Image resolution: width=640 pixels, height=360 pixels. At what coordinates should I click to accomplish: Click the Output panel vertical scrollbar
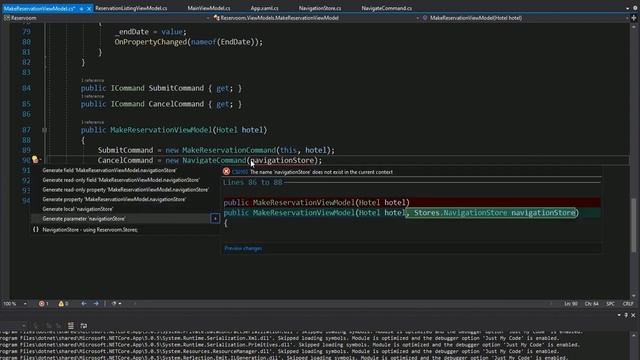[633, 346]
